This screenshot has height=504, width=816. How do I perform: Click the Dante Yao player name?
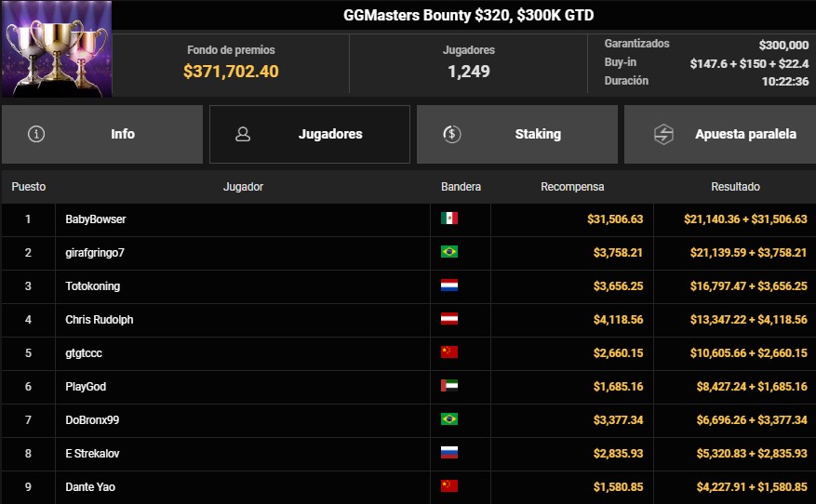coord(90,486)
